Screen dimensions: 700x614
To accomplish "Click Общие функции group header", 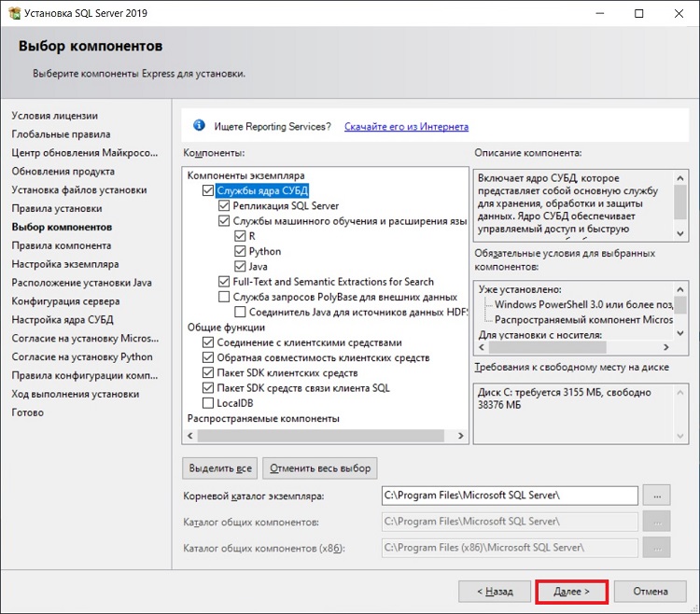I will [x=226, y=328].
